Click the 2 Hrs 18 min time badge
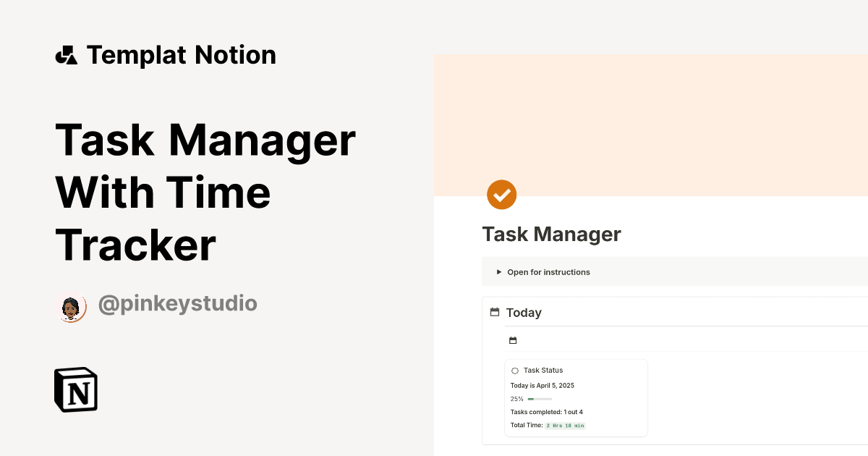Viewport: 868px width, 456px height. pos(565,425)
